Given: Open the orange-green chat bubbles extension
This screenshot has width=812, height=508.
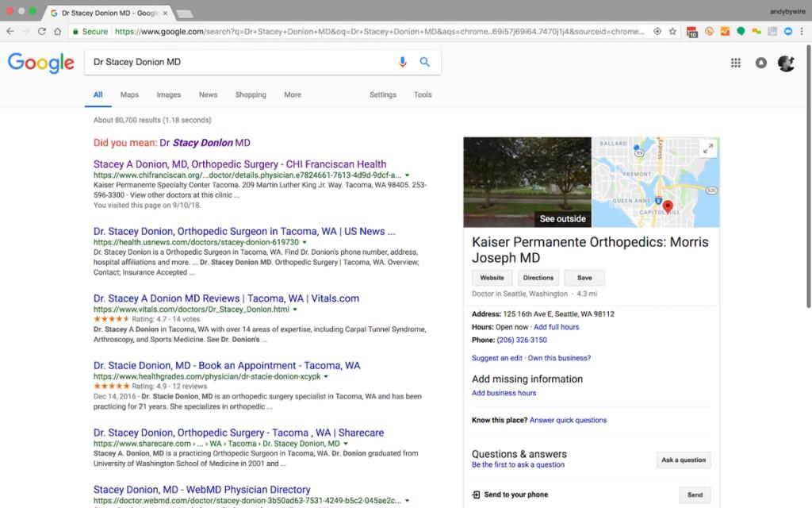Looking at the screenshot, I should tap(756, 32).
